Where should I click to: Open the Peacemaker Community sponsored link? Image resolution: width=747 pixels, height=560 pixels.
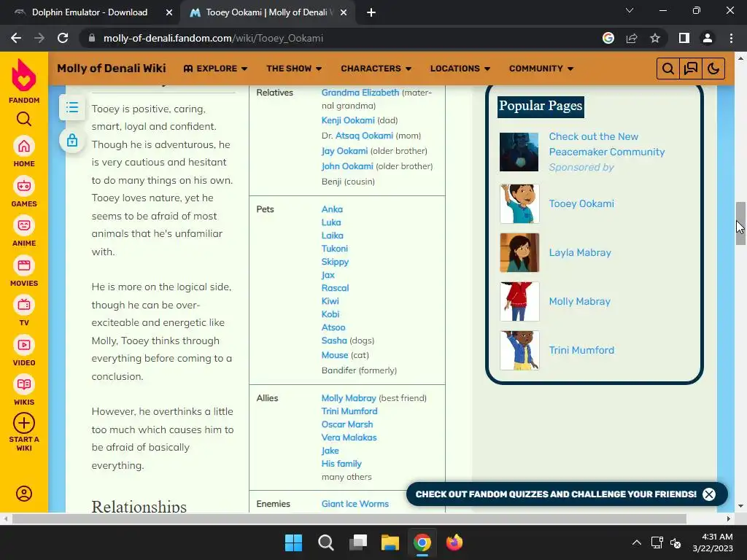pyautogui.click(x=606, y=144)
